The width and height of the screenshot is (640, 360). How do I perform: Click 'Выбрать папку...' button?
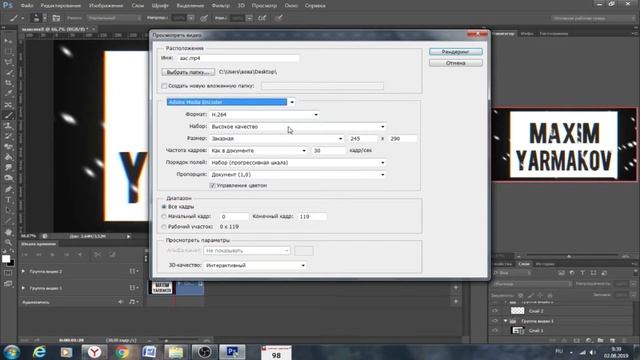click(x=188, y=72)
